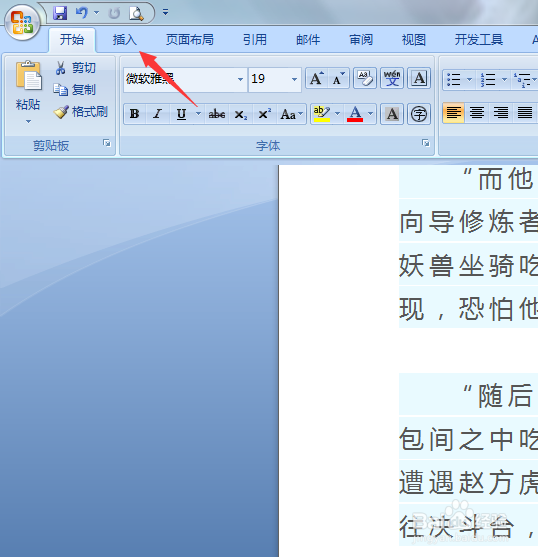Viewport: 538px width, 557px height.
Task: Toggle bold formatting
Action: pyautogui.click(x=135, y=114)
